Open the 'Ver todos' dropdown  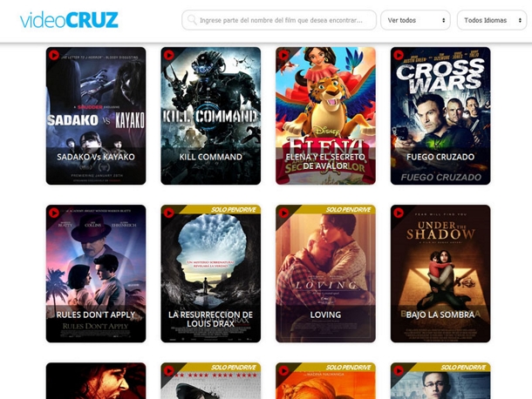[415, 20]
